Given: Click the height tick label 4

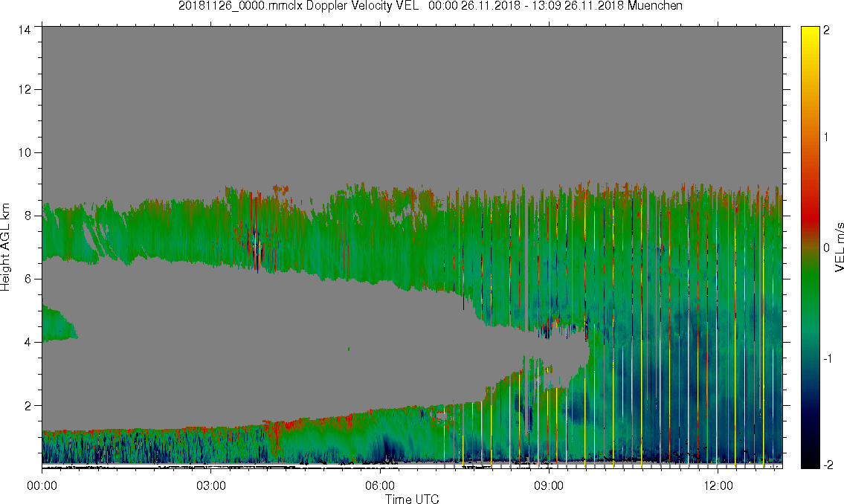Looking at the screenshot, I should (28, 342).
